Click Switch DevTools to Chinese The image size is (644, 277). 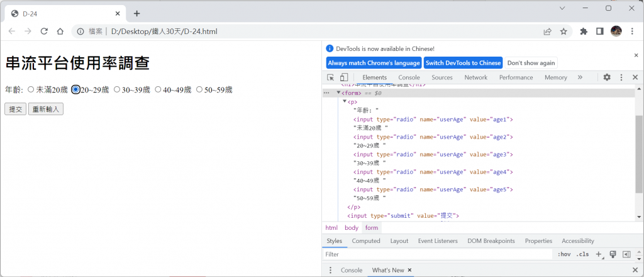pyautogui.click(x=464, y=63)
